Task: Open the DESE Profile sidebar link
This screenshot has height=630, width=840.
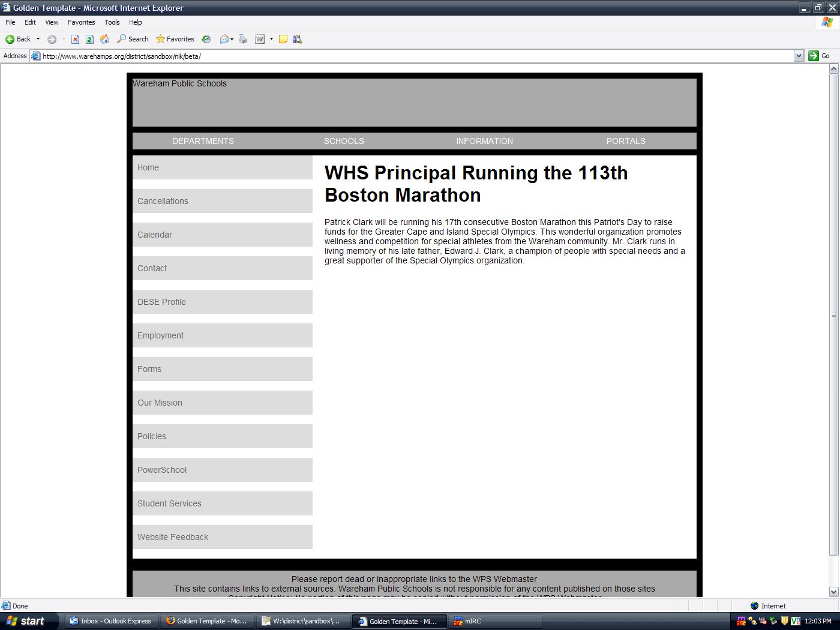Action: 223,302
